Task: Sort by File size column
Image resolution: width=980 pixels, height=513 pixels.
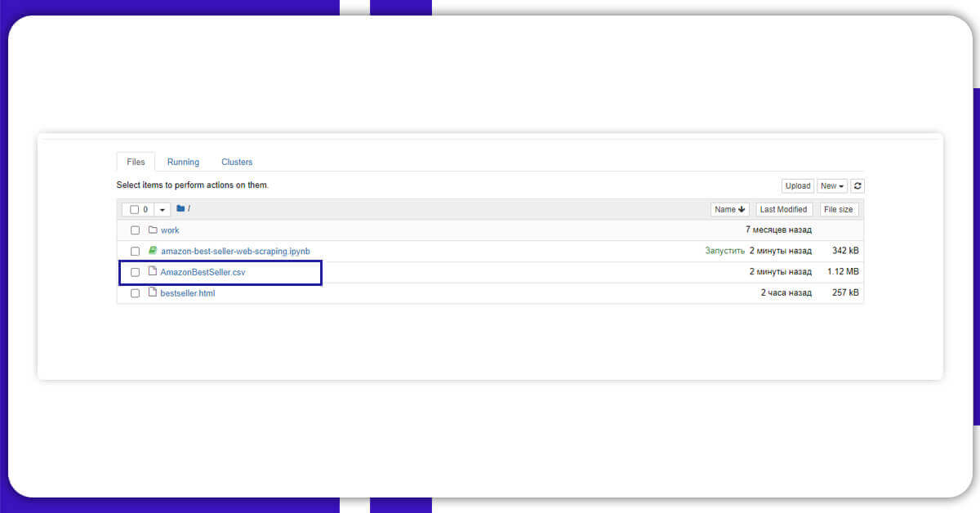Action: [x=839, y=209]
